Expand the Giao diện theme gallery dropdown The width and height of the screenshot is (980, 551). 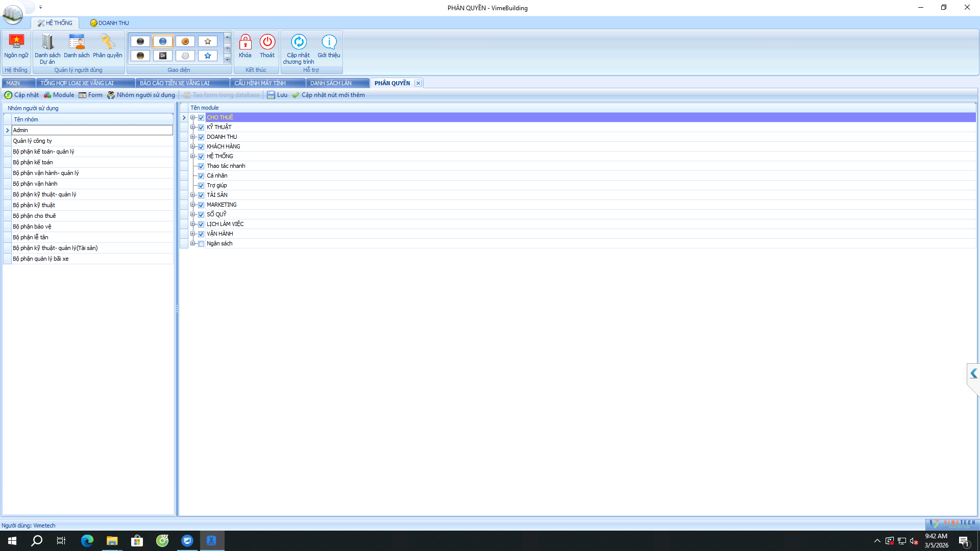(x=228, y=60)
